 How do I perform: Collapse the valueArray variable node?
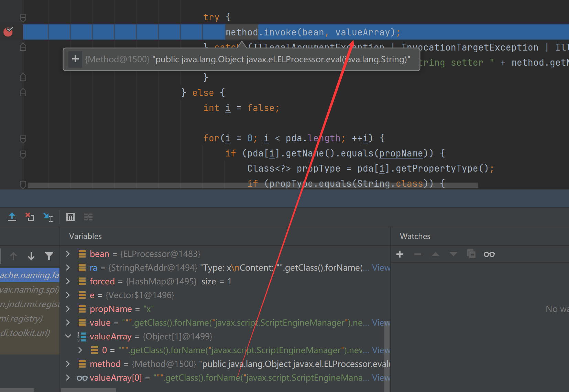(x=68, y=336)
